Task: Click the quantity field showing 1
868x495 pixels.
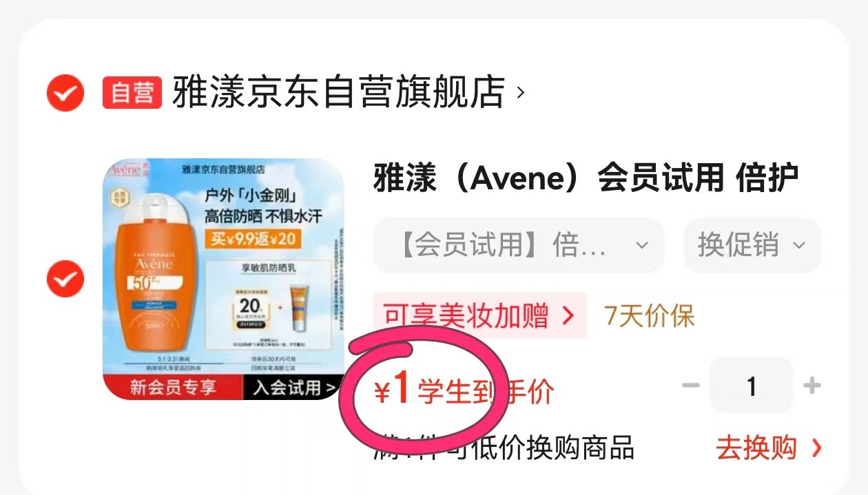Action: [752, 386]
